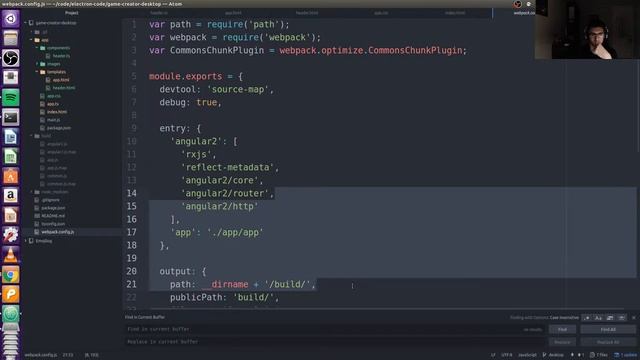Launch the Files manager from dock
640x360 pixels.
(11, 38)
